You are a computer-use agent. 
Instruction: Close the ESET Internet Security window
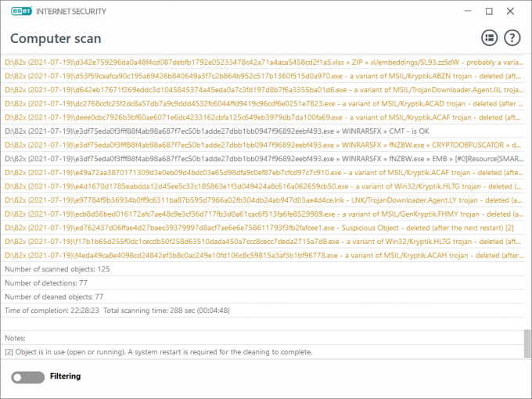click(x=510, y=11)
